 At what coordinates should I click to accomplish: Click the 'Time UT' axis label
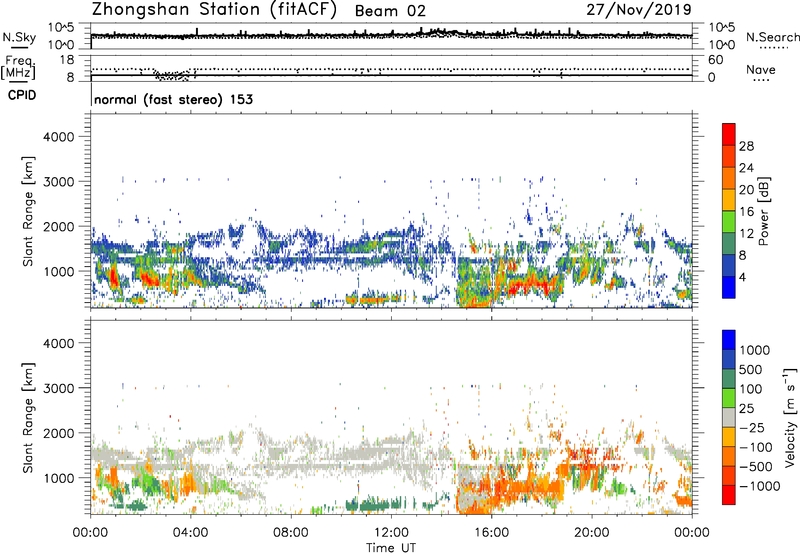391,548
